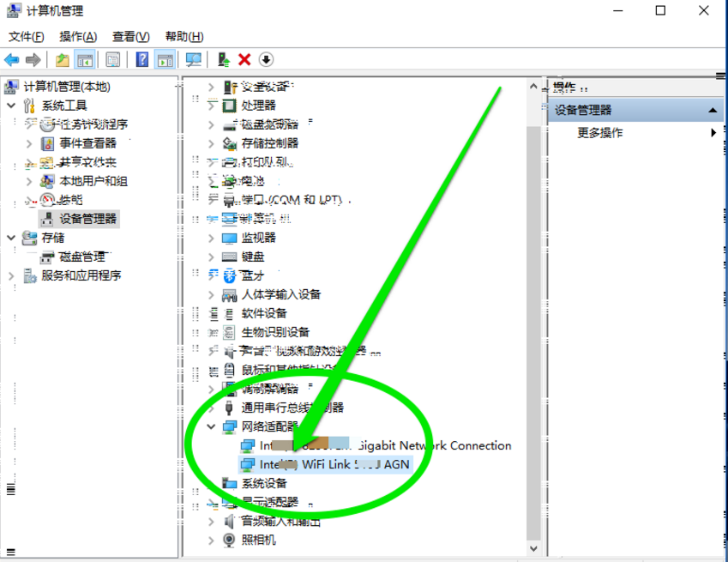The width and height of the screenshot is (728, 562).
Task: Expand the 人体学输入设备 category
Action: pyautogui.click(x=211, y=294)
